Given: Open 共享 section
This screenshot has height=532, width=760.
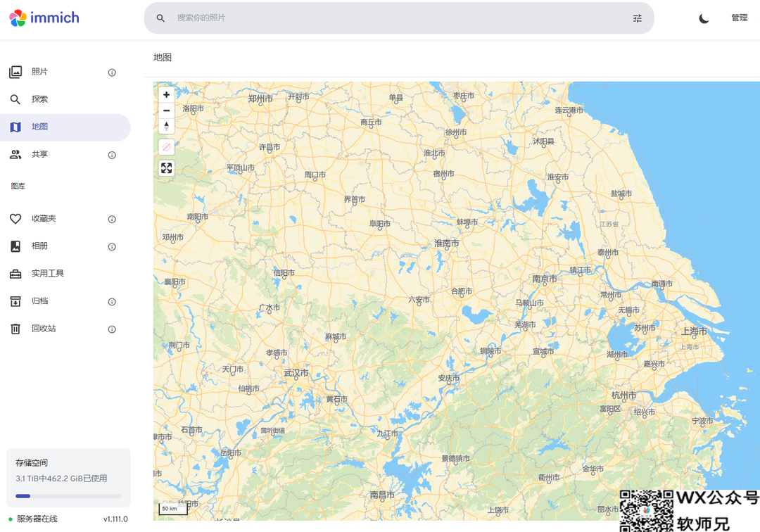Looking at the screenshot, I should point(40,154).
